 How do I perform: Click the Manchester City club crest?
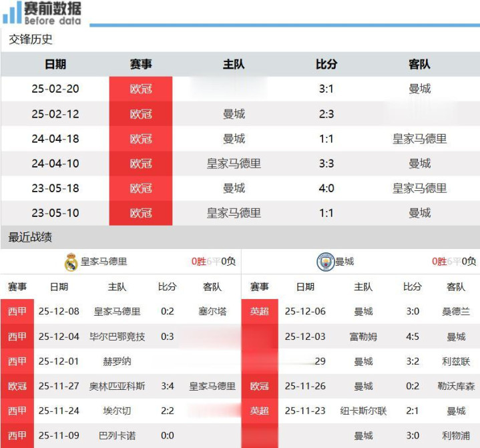325,262
